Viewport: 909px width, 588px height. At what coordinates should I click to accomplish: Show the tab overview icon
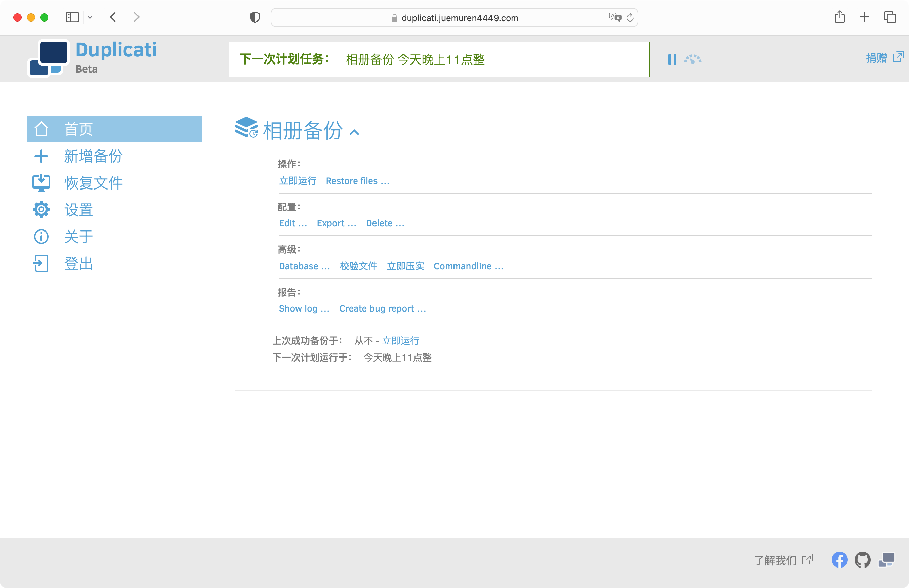coord(890,17)
